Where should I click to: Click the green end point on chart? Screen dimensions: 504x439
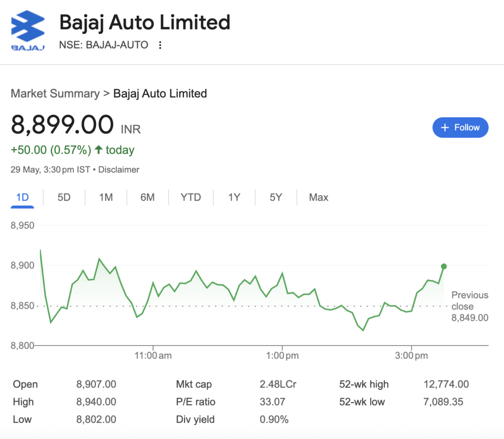click(444, 266)
